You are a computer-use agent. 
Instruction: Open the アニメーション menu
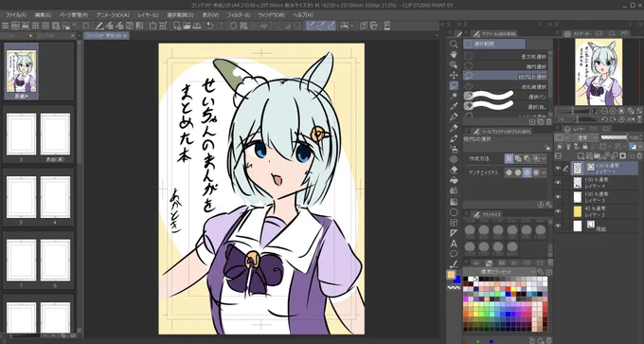click(113, 15)
